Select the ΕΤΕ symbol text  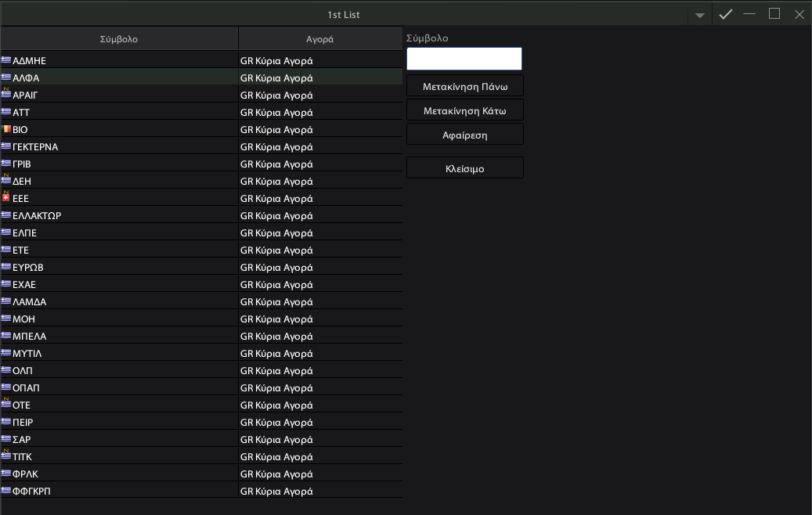tap(20, 250)
